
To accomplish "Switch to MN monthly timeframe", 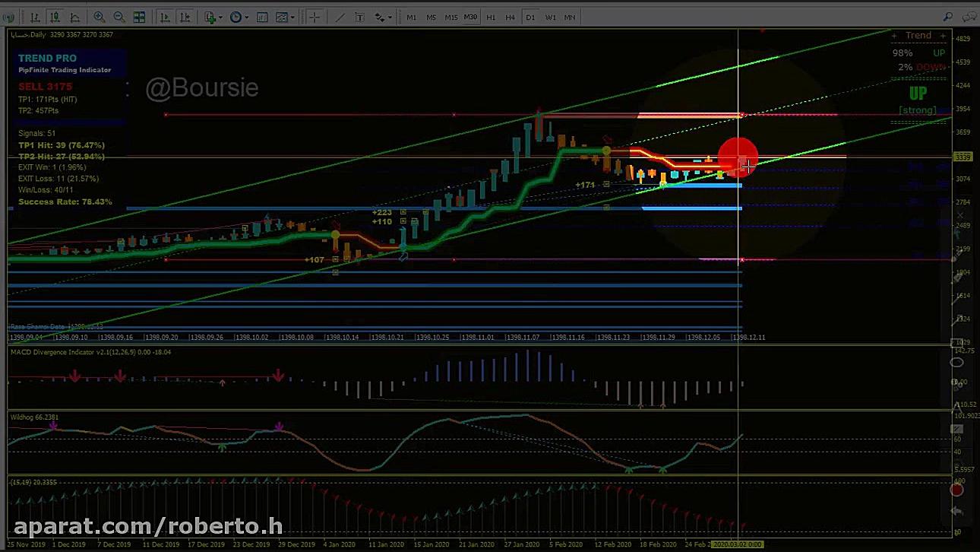I will tap(570, 17).
